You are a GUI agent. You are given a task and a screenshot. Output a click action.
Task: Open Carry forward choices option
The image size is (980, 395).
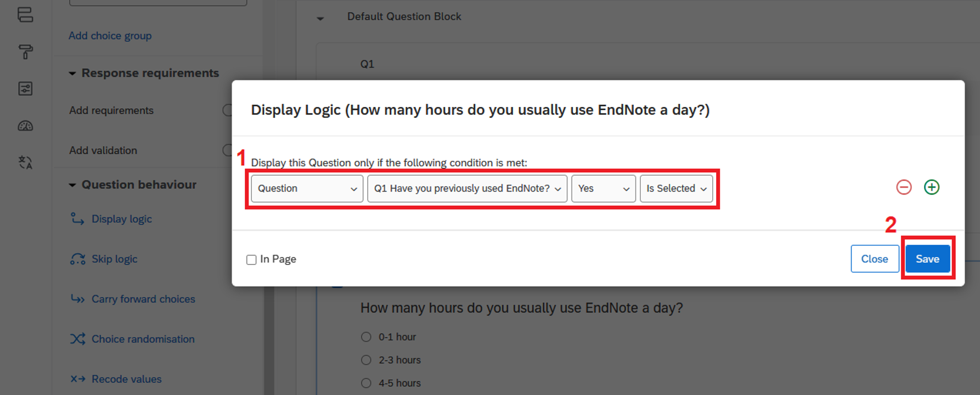(x=143, y=299)
